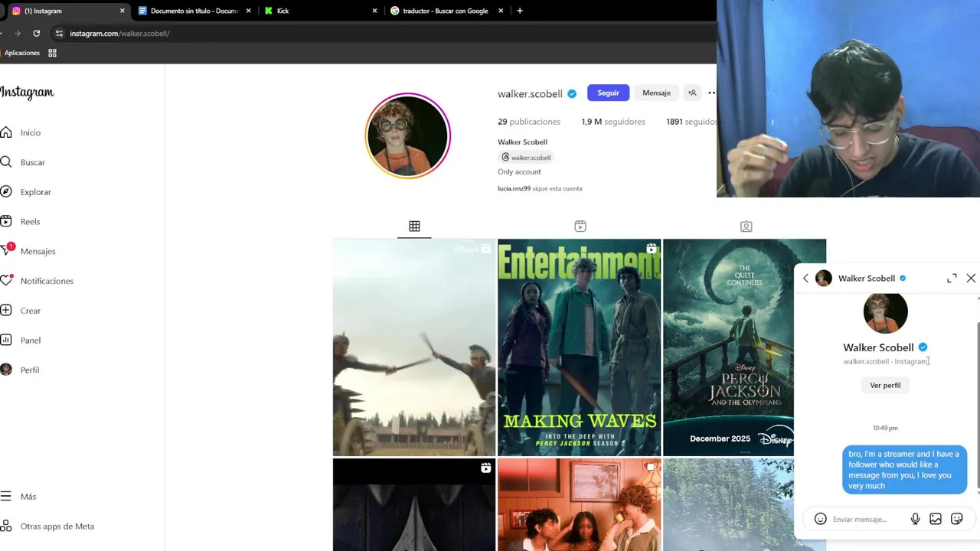Open Inicio from the sidebar
This screenshot has width=980, height=551.
(21, 132)
